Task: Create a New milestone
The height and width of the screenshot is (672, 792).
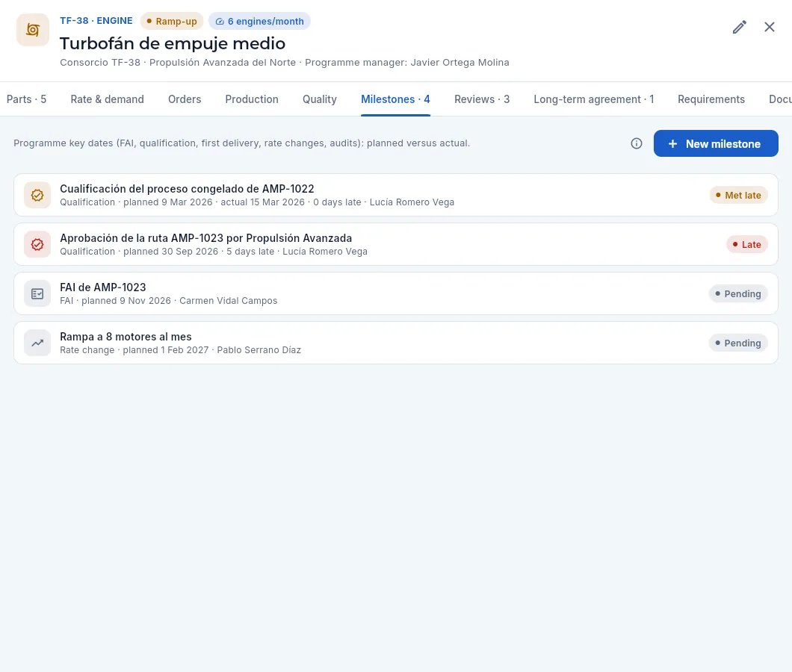Action: pos(716,143)
